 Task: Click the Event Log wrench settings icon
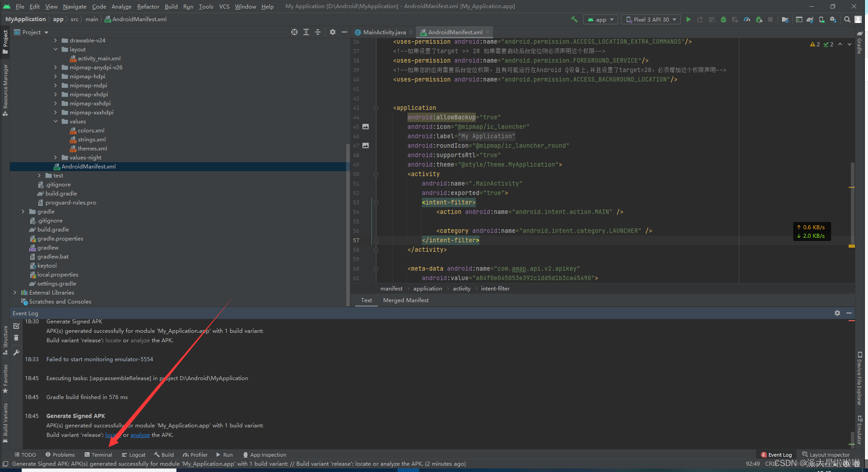pos(17,353)
